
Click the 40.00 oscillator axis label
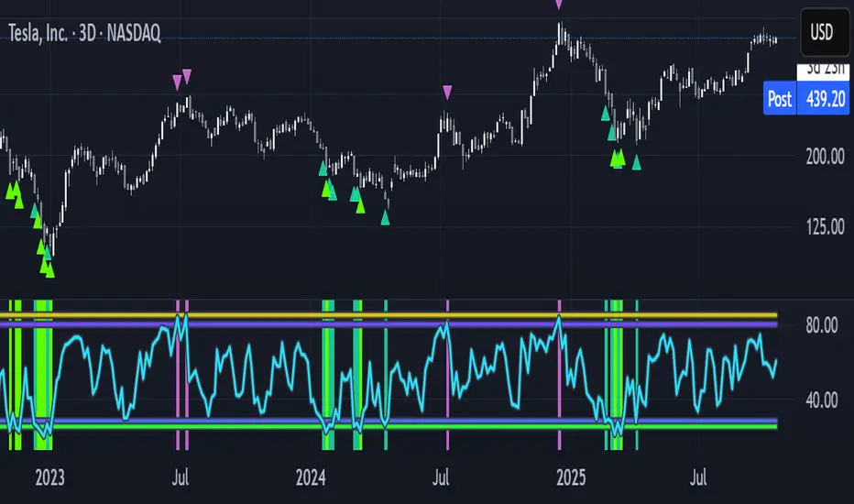822,400
